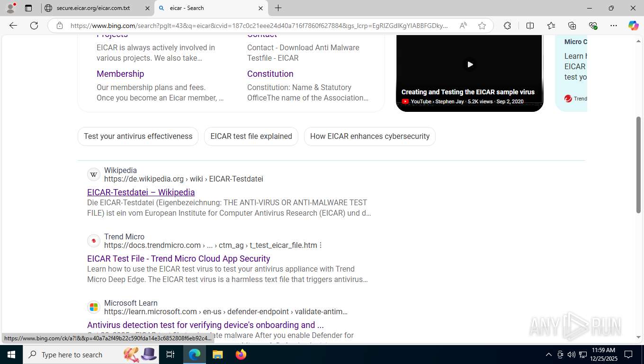
Task: Open Settings and more ellipsis menu
Action: click(614, 26)
